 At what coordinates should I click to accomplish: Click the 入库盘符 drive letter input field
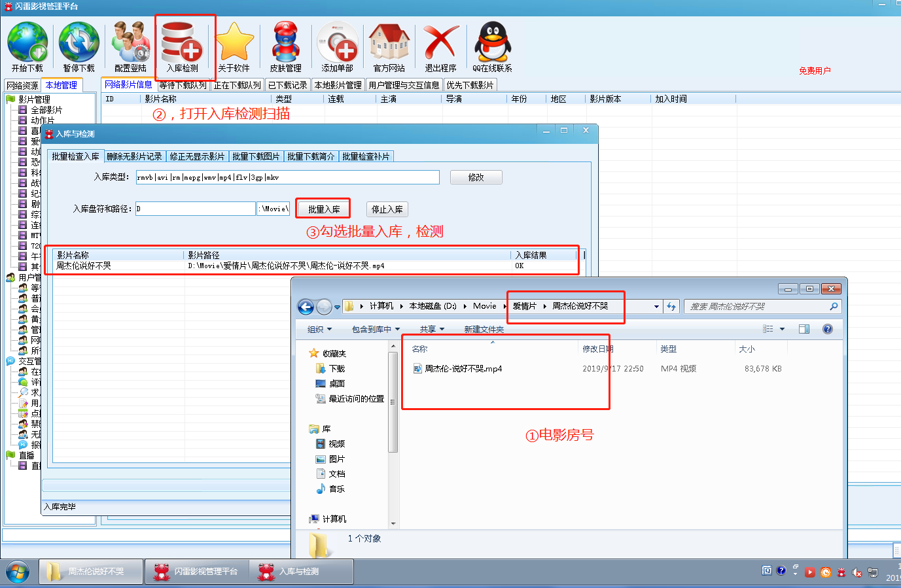(x=195, y=209)
